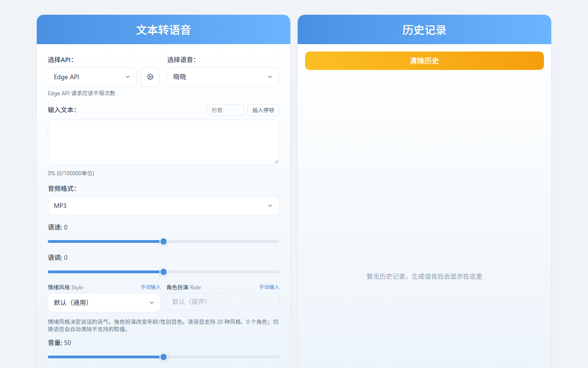Click the hint text Edge API 请求应该不限次数
Screen dimensions: 588x368
pyautogui.click(x=82, y=93)
